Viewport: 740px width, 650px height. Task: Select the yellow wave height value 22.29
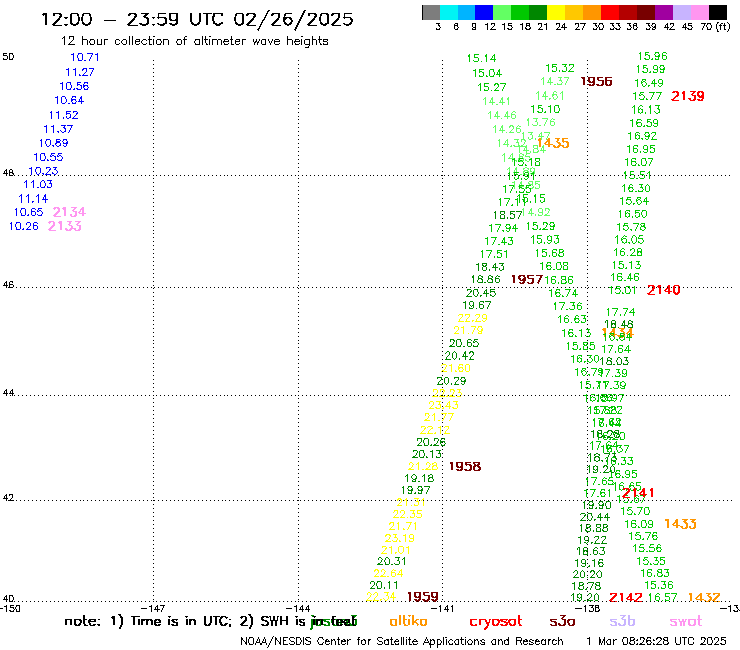tap(472, 318)
